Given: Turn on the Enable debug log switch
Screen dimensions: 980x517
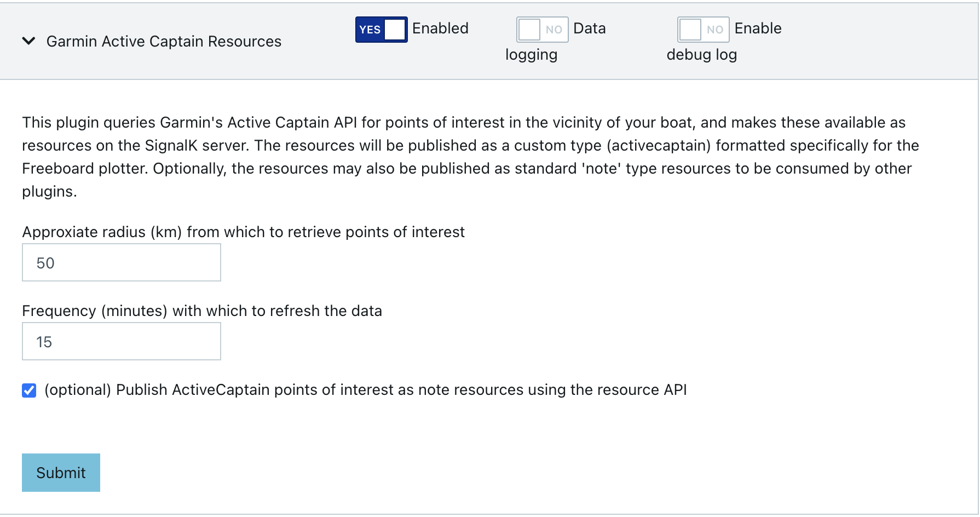Looking at the screenshot, I should pyautogui.click(x=703, y=30).
